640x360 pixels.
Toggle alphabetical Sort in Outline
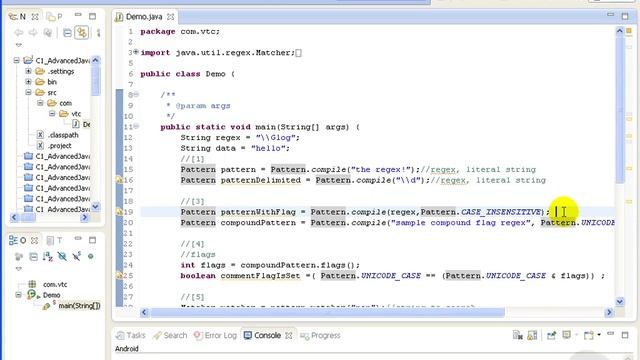48,256
